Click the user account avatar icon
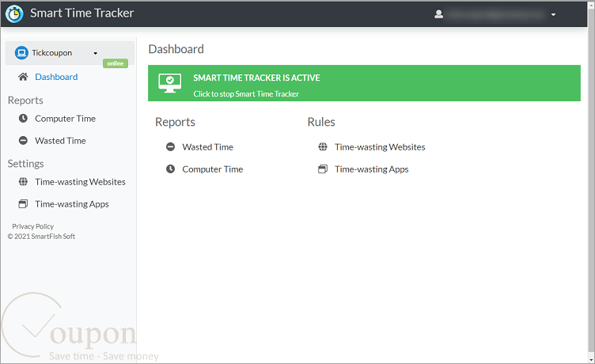Image resolution: width=595 pixels, height=364 pixels. [438, 14]
